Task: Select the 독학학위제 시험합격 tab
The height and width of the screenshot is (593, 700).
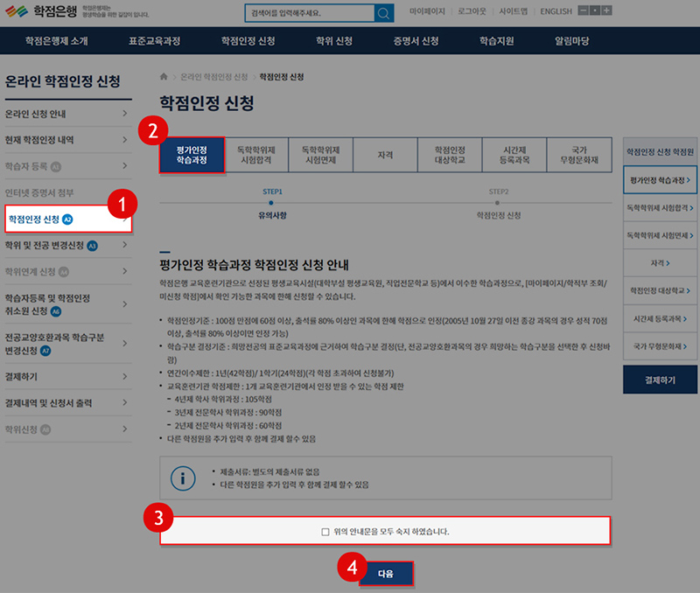Action: (255, 156)
